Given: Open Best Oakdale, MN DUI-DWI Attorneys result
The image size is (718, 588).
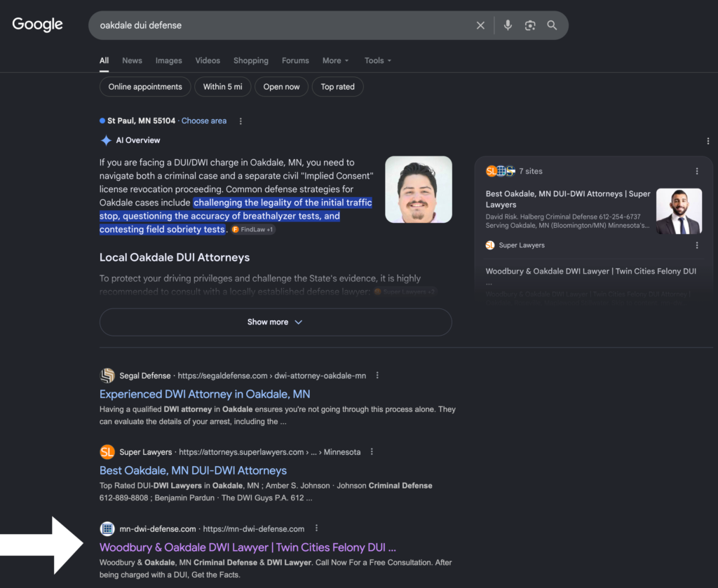Looking at the screenshot, I should (193, 470).
